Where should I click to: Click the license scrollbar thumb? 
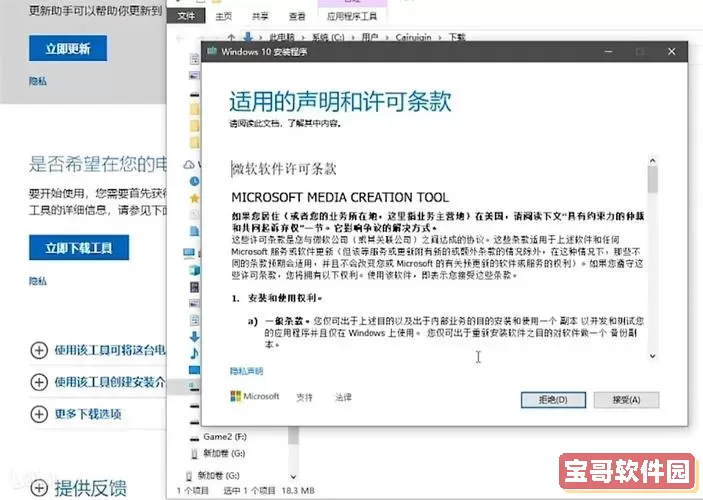(x=652, y=180)
